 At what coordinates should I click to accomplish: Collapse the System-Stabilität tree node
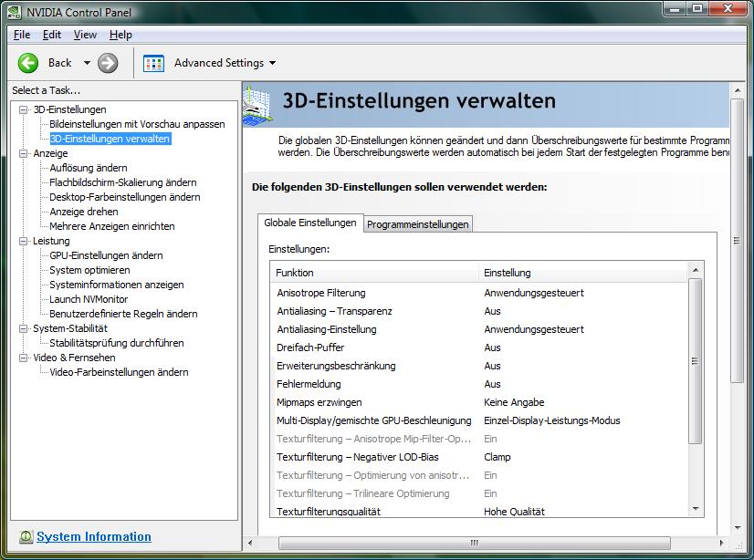[x=23, y=328]
